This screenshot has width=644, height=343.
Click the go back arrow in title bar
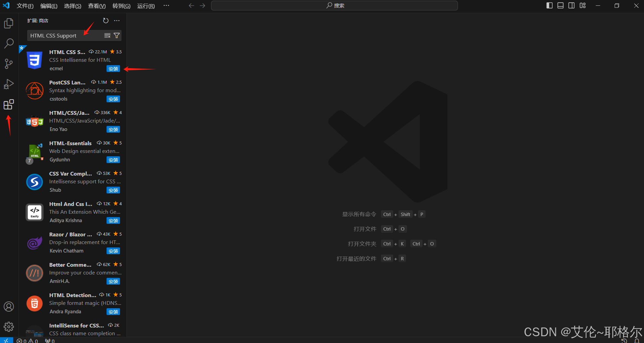tap(192, 6)
